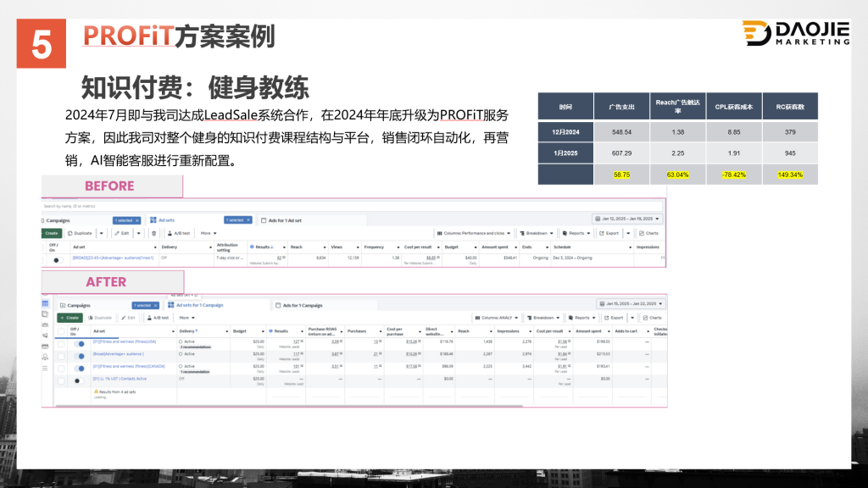Click Charts in AFTER toolbar

[x=652, y=319]
